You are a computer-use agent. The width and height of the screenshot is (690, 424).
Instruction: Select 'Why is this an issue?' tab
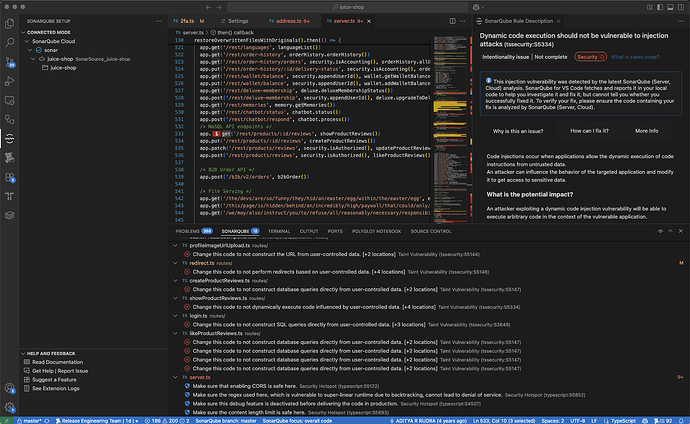[x=518, y=131]
